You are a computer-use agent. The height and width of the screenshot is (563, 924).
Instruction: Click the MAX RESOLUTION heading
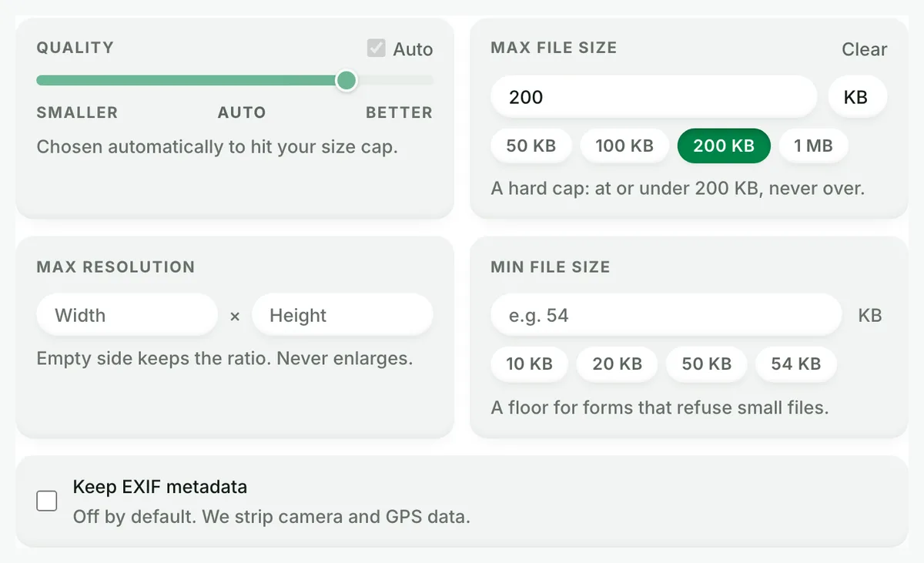116,267
